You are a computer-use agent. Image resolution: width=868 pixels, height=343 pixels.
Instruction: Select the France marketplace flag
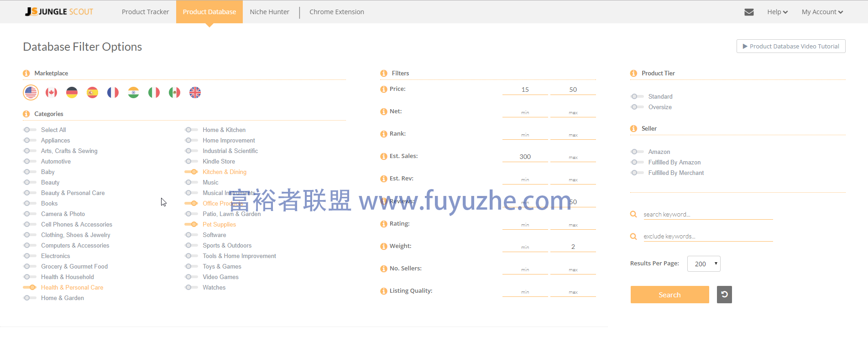[113, 93]
